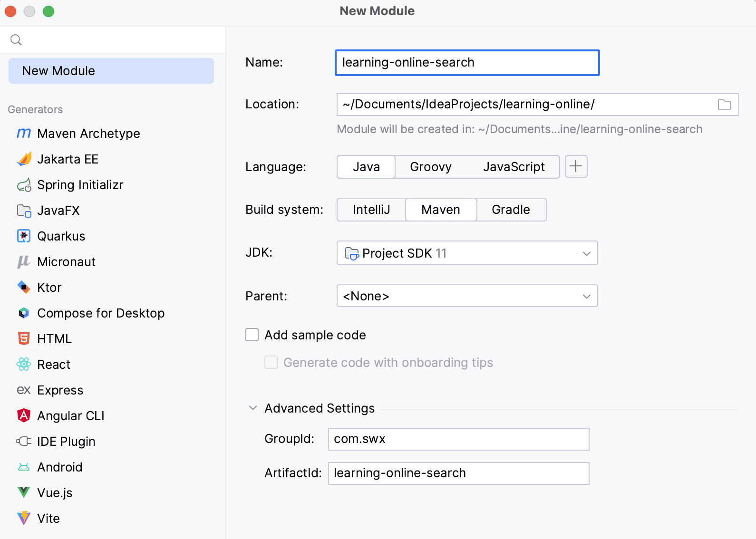The height and width of the screenshot is (539, 756).
Task: Click the plus icon to add language
Action: (x=576, y=166)
